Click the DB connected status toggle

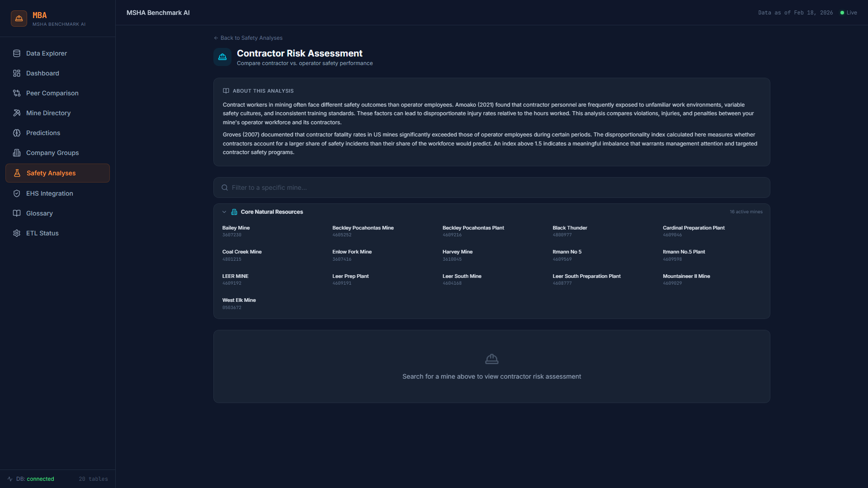[x=30, y=479]
